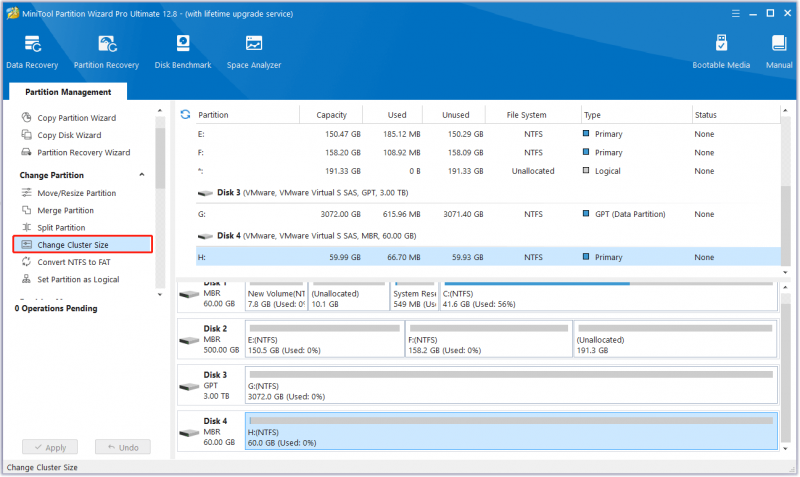Select Disk 1 in the disk map
Screen dimensions: 800x477
(x=211, y=295)
